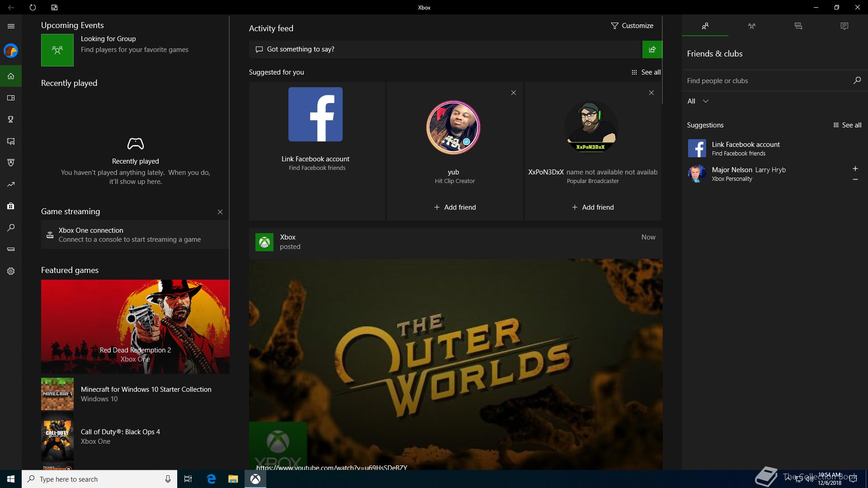Click Link Facebook account card
This screenshot has width=868, height=488.
317,151
